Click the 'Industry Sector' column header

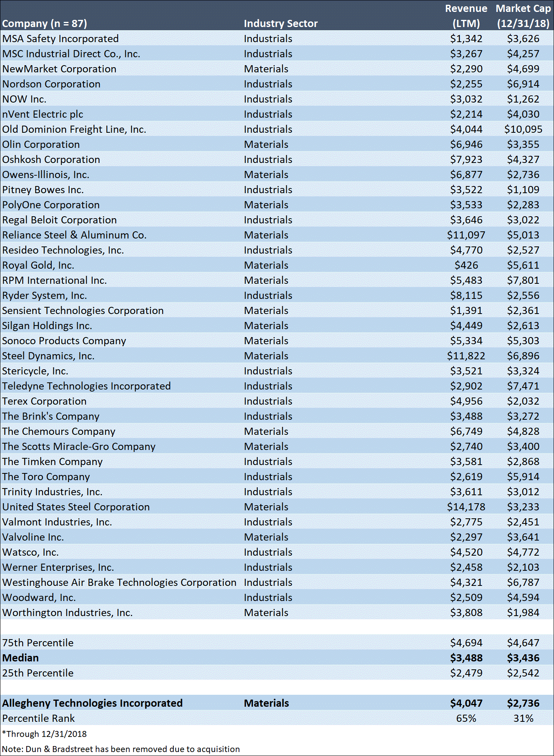click(281, 23)
